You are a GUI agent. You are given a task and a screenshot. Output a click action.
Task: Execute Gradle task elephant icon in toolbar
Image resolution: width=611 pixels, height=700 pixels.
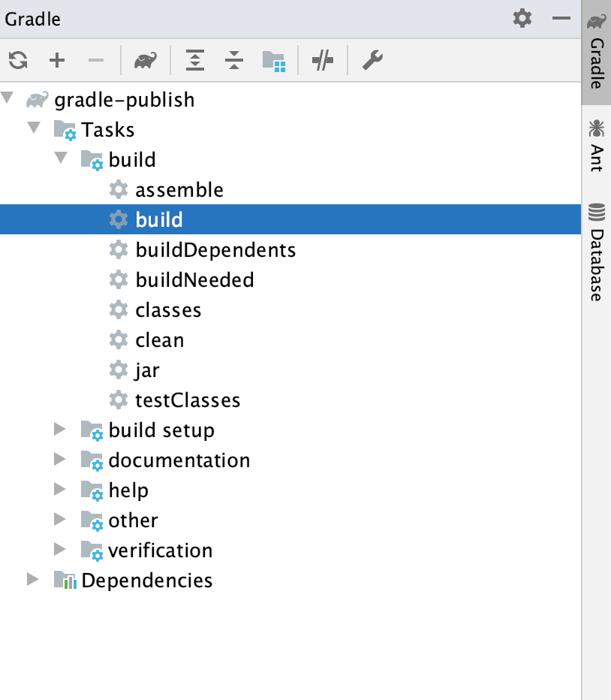pos(146,60)
